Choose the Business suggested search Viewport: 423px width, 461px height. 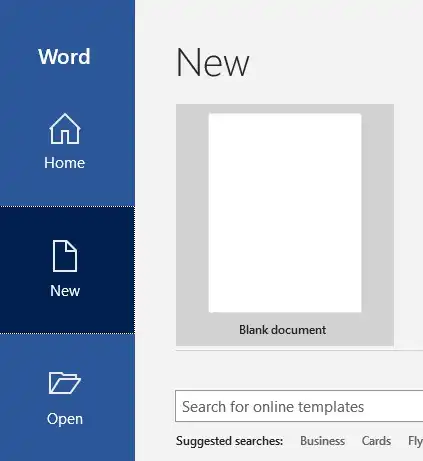pyautogui.click(x=322, y=441)
